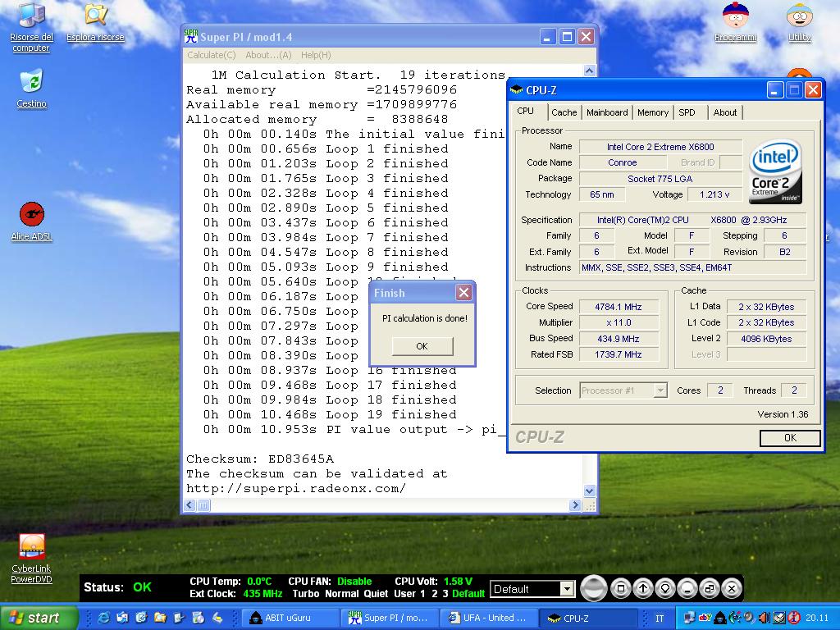The image size is (840, 630).
Task: Click the large silver uGuru round button
Action: tap(594, 588)
